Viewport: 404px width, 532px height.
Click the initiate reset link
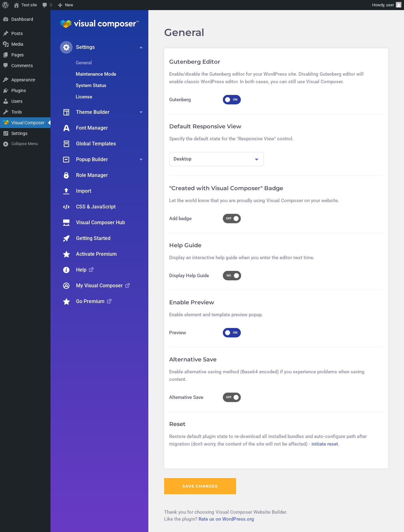pos(325,444)
